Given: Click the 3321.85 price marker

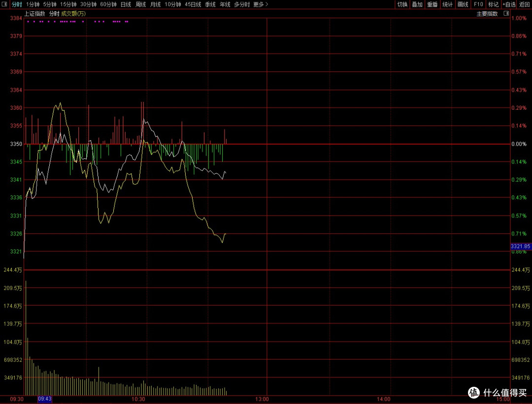Looking at the screenshot, I should [521, 247].
